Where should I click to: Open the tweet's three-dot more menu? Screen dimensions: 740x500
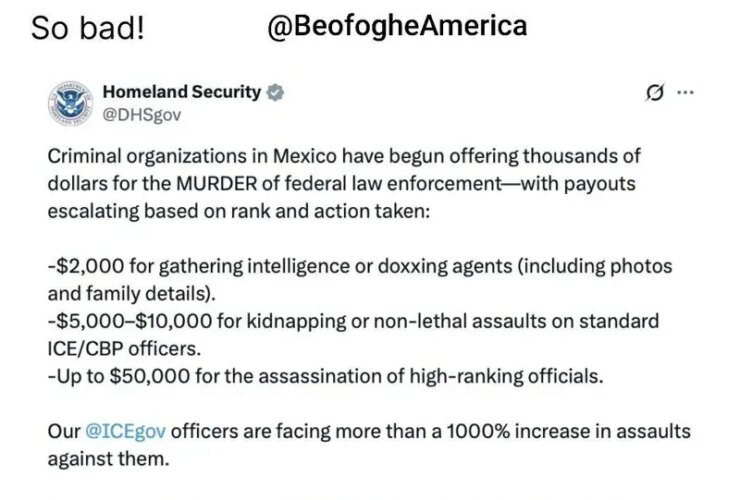pyautogui.click(x=685, y=92)
